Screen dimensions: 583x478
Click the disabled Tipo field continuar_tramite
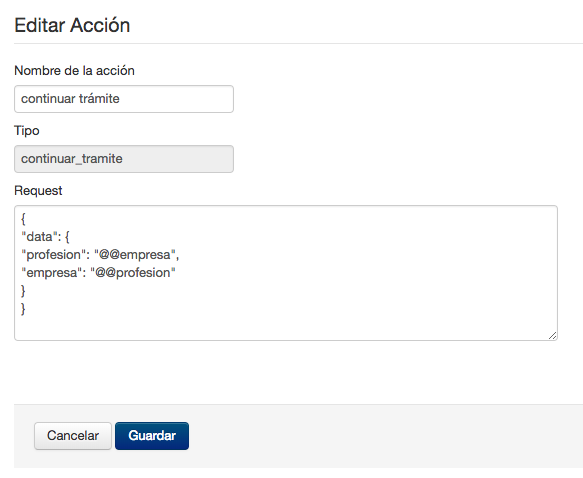(124, 159)
